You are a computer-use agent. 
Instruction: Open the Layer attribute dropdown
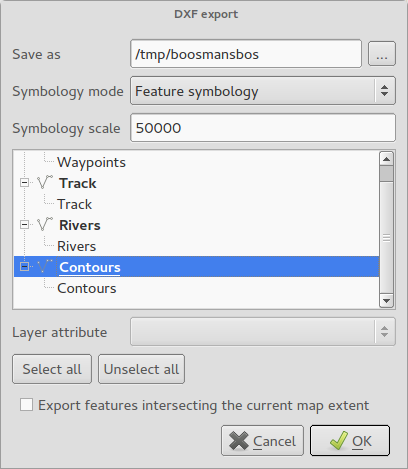[263, 331]
